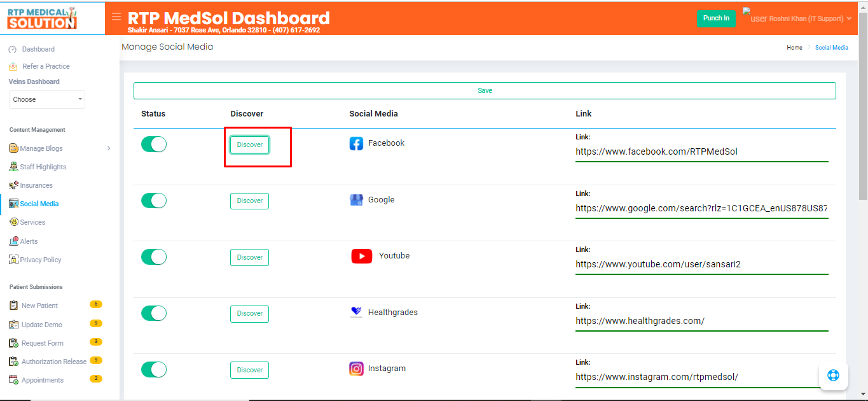Click the Punch In button
Viewport: 868px width, 401px height.
pos(717,18)
